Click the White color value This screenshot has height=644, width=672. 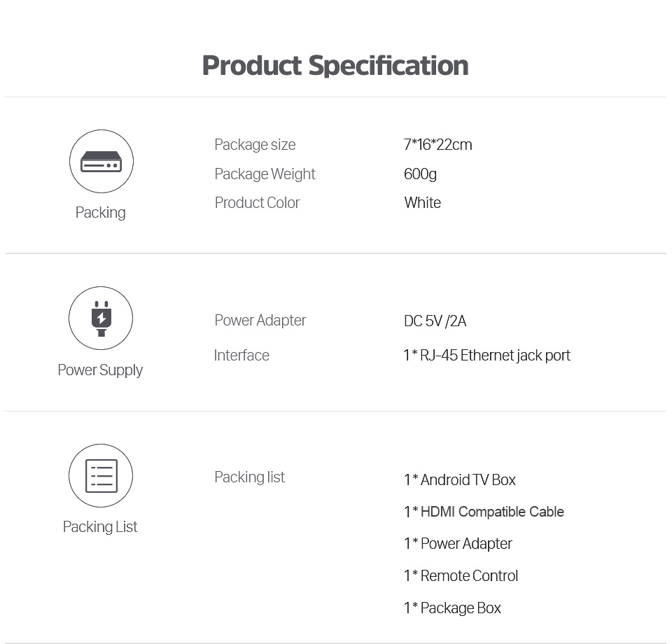coord(422,203)
